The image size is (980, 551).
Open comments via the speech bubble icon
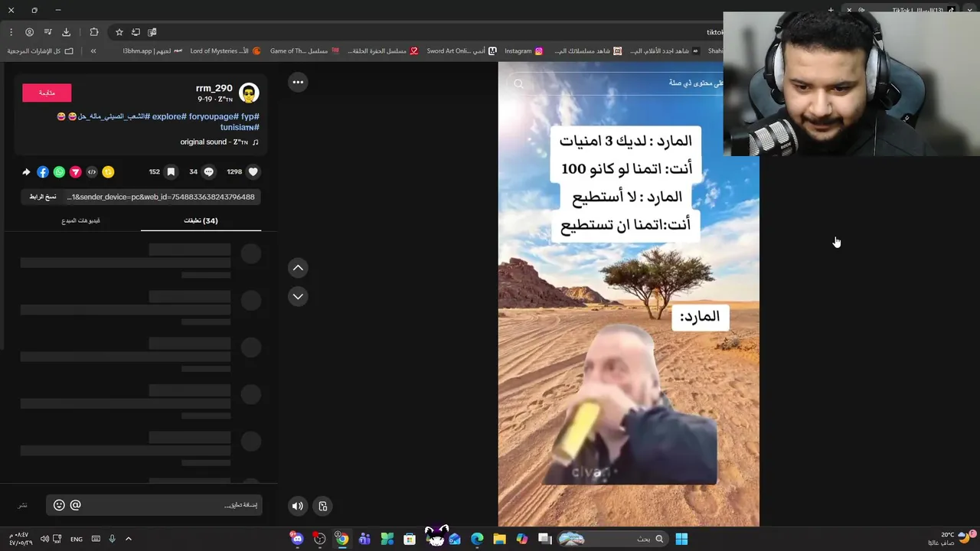point(208,172)
